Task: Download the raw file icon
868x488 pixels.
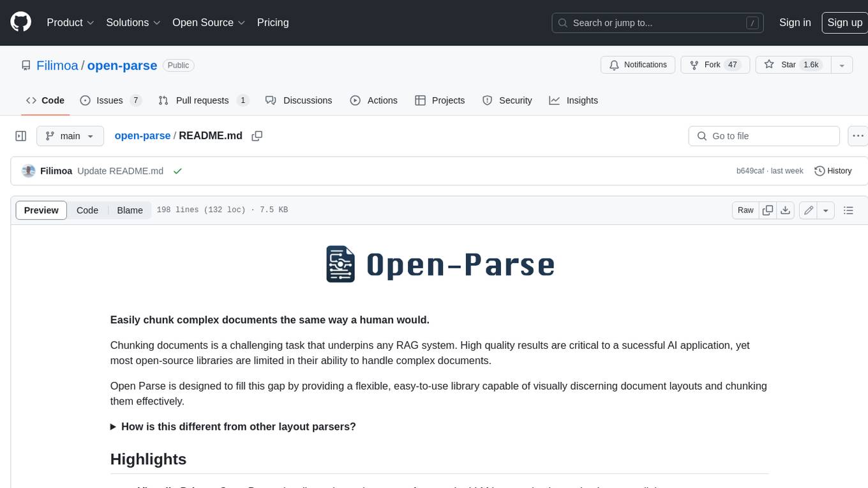Action: coord(786,210)
